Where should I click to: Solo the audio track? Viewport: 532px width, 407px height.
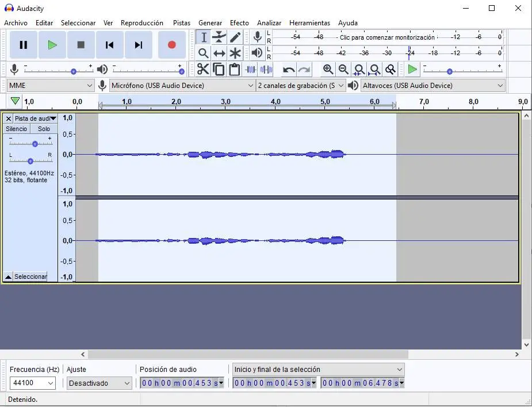tap(44, 129)
